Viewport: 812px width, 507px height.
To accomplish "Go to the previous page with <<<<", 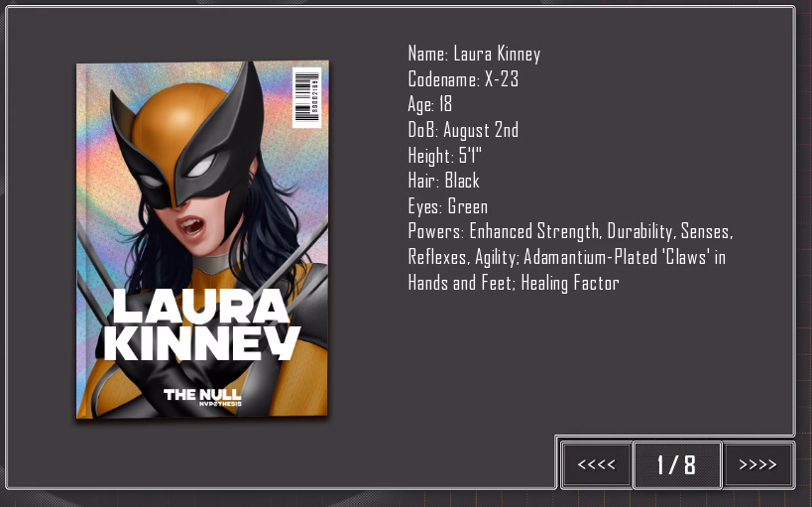I will pos(596,464).
